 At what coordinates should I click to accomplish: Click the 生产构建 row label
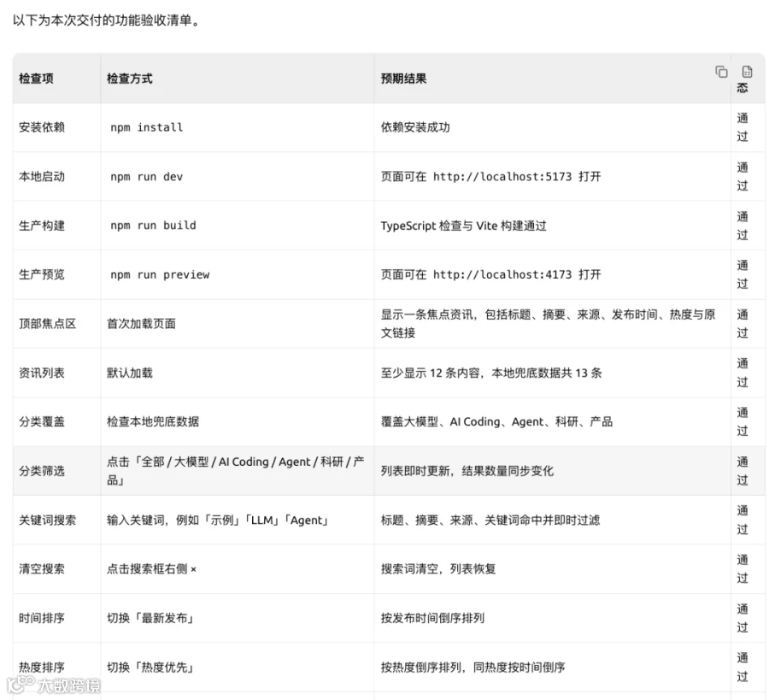[42, 226]
